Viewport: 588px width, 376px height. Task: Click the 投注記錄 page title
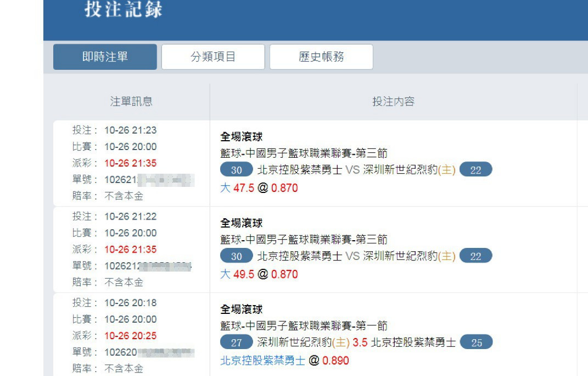(124, 9)
